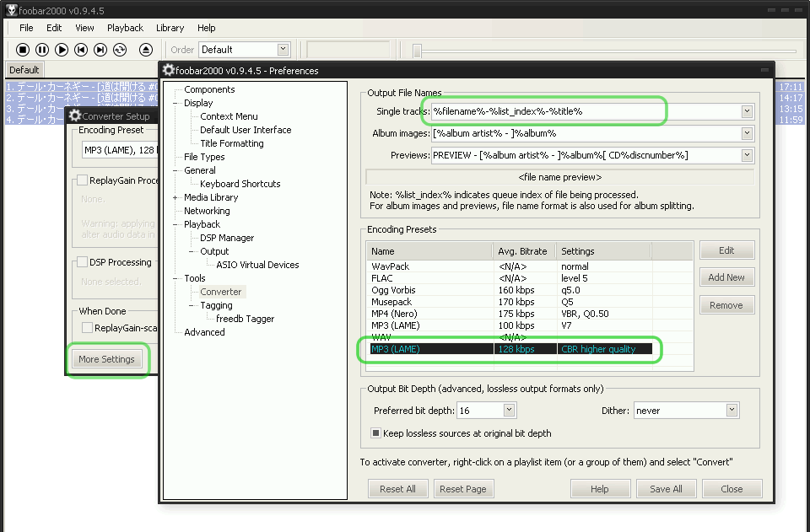This screenshot has width=810, height=532.
Task: Click the Encoding Preset field in Converter Setup
Action: [x=121, y=150]
